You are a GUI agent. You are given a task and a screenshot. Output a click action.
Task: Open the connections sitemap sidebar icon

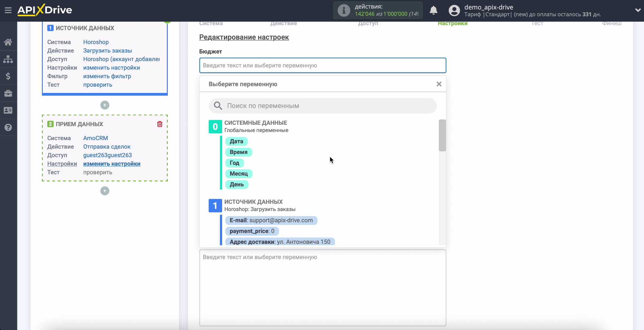(x=8, y=59)
